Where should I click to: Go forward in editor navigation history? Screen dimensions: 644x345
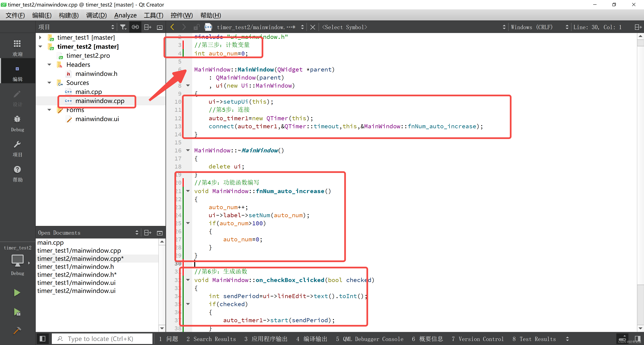(184, 27)
